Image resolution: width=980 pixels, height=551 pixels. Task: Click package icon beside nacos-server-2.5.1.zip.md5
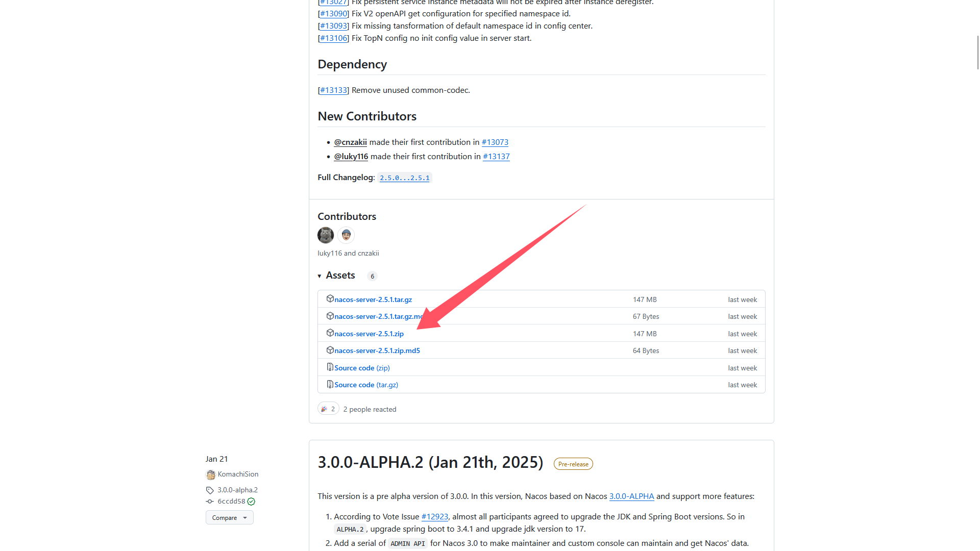330,350
